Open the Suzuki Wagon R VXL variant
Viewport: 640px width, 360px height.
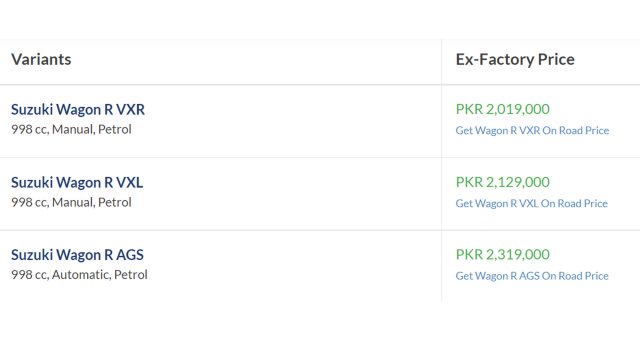tap(77, 182)
